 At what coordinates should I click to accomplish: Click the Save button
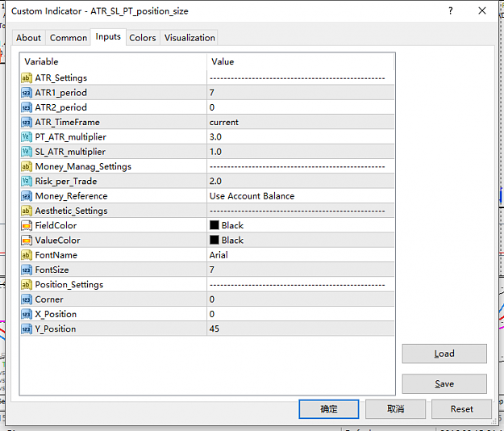pos(444,383)
